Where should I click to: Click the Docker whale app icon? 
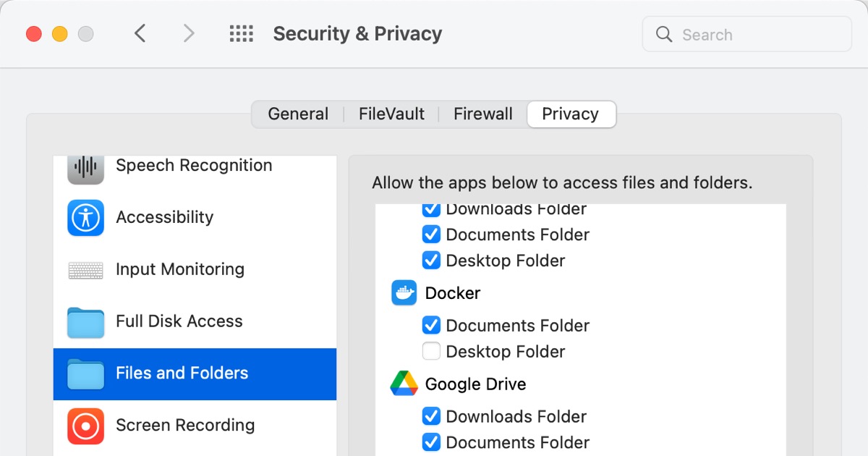404,293
